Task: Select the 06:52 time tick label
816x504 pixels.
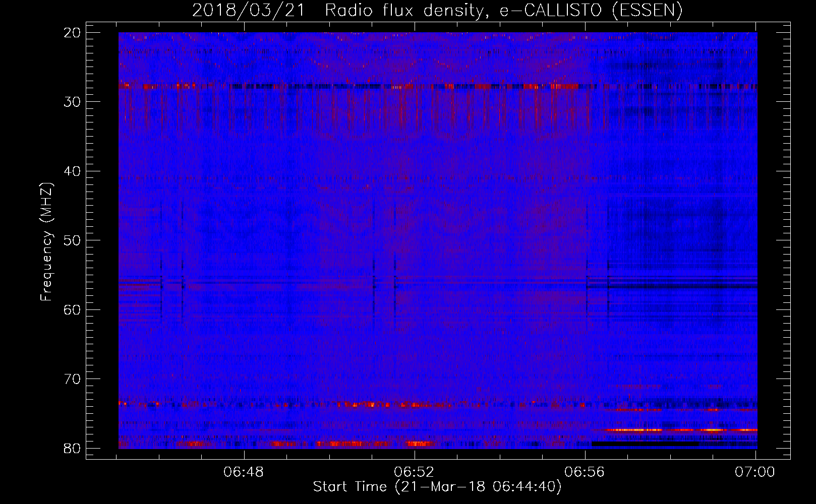Action: click(x=415, y=472)
